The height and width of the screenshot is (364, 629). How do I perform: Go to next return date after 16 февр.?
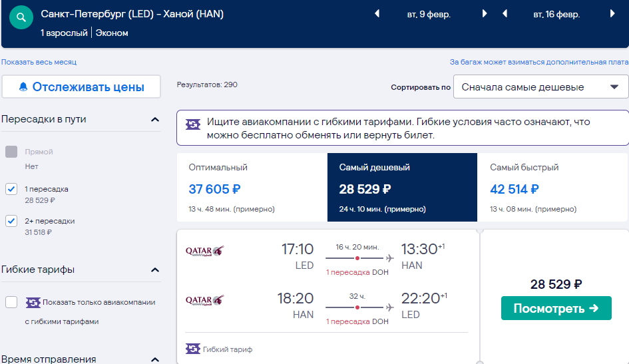pos(612,14)
